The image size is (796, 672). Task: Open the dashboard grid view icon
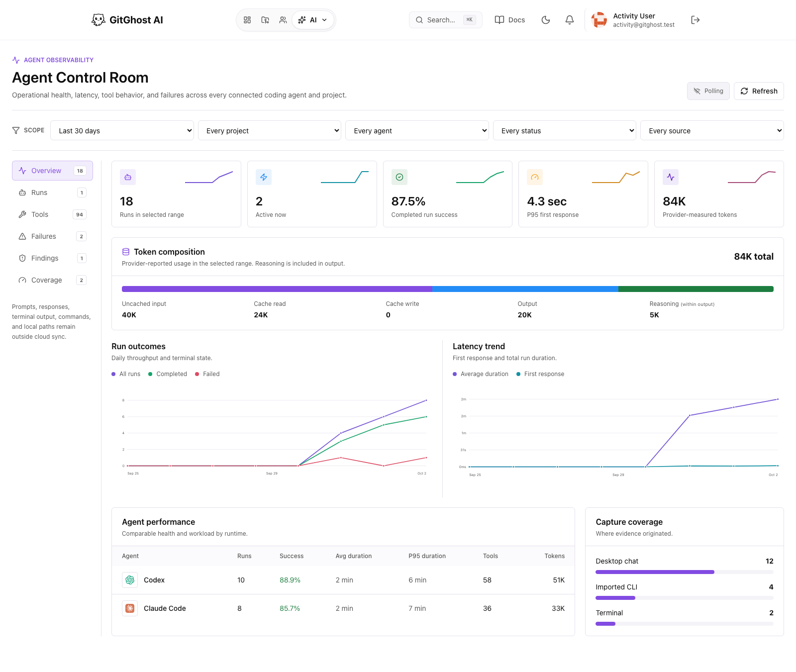[247, 20]
